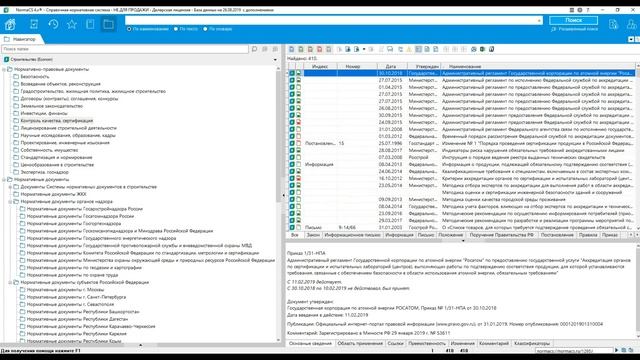Click the blue document filter icon in list toolbar
The height and width of the screenshot is (360, 640).
[291, 49]
